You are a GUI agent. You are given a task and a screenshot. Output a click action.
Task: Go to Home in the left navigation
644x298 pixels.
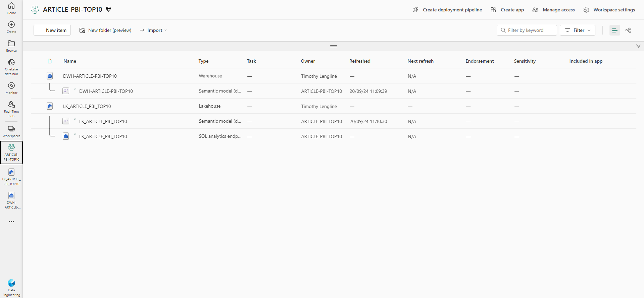(x=11, y=8)
